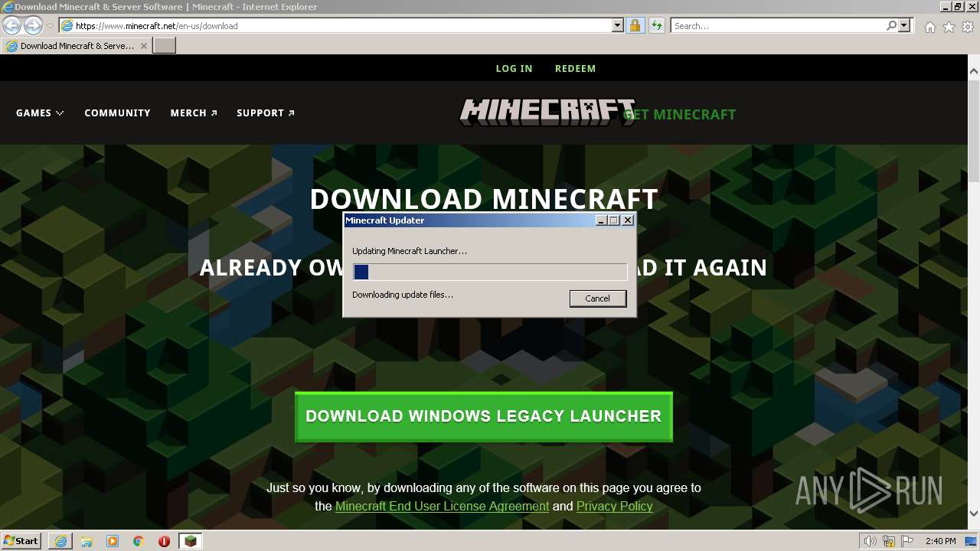Click the search magnifier icon

pyautogui.click(x=891, y=25)
